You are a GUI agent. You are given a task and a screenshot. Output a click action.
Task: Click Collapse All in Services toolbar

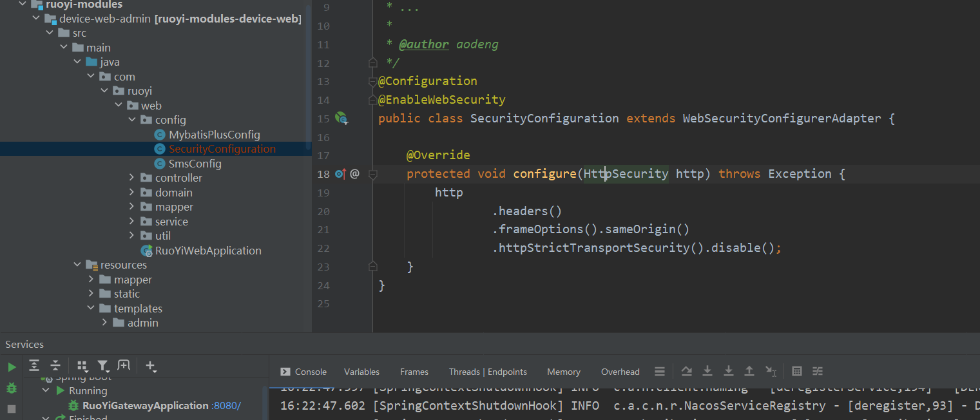[x=55, y=366]
